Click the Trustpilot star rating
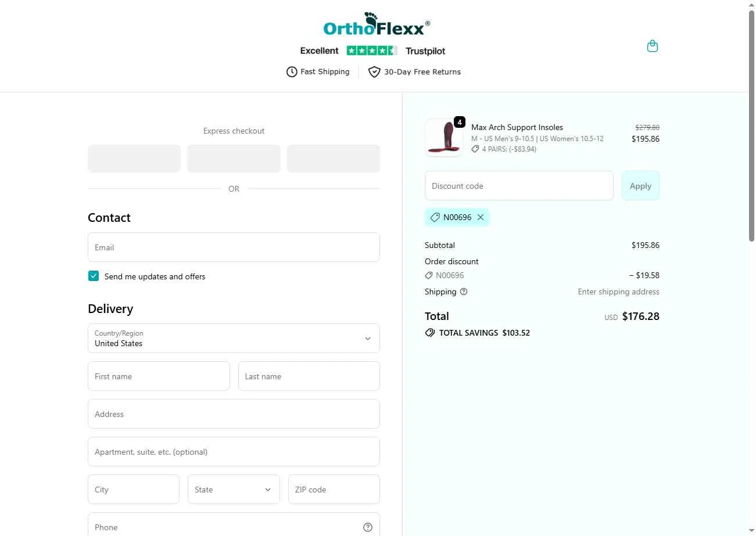Screen dimensions: 756x536 [x=372, y=51]
